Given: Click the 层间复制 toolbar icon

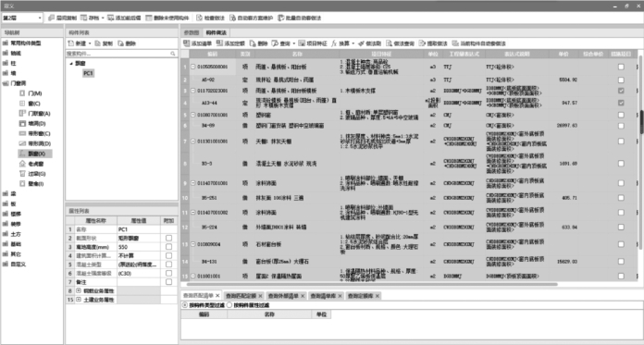Looking at the screenshot, I should [51, 18].
